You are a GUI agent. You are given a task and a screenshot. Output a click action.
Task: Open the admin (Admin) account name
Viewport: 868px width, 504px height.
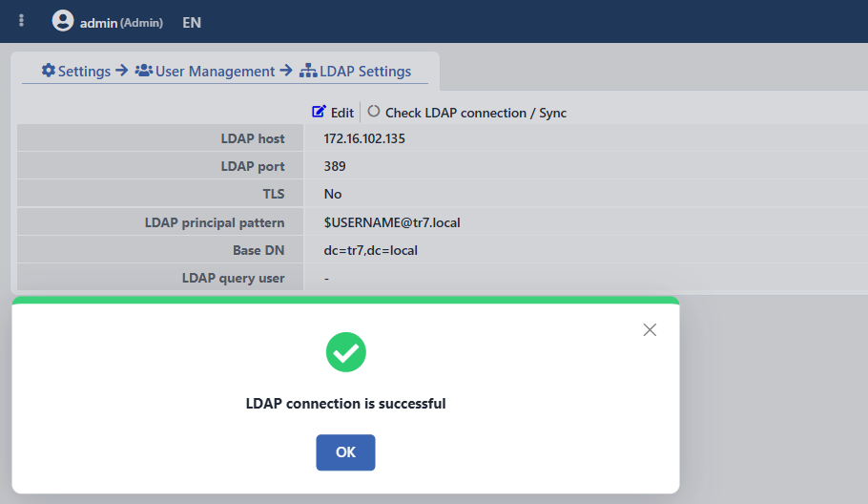121,23
